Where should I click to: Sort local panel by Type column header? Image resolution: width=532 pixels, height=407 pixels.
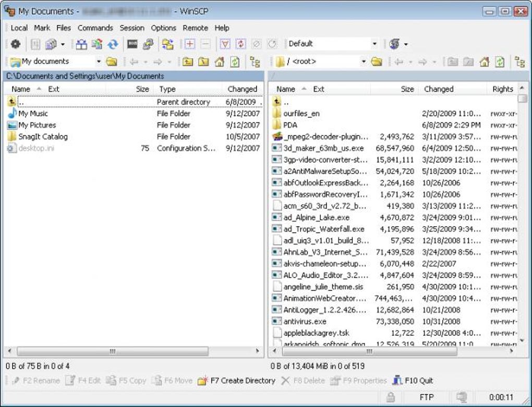click(187, 89)
